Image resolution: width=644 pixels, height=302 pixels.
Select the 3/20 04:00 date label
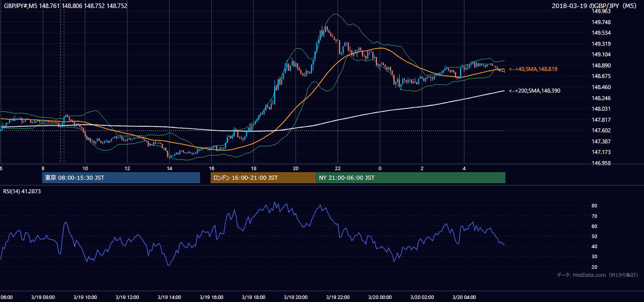point(464,297)
